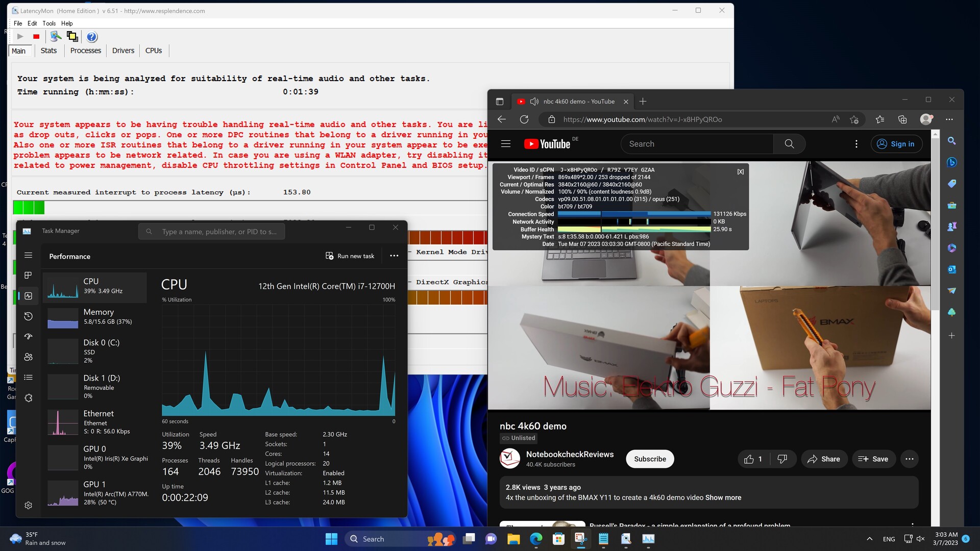Open YouTube settings three-dot menu
The image size is (980, 551).
point(856,144)
